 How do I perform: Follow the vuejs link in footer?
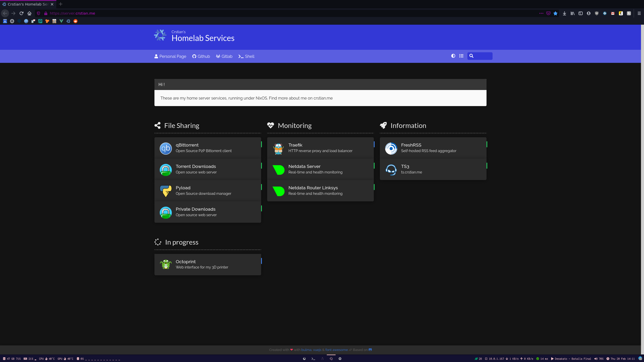317,350
